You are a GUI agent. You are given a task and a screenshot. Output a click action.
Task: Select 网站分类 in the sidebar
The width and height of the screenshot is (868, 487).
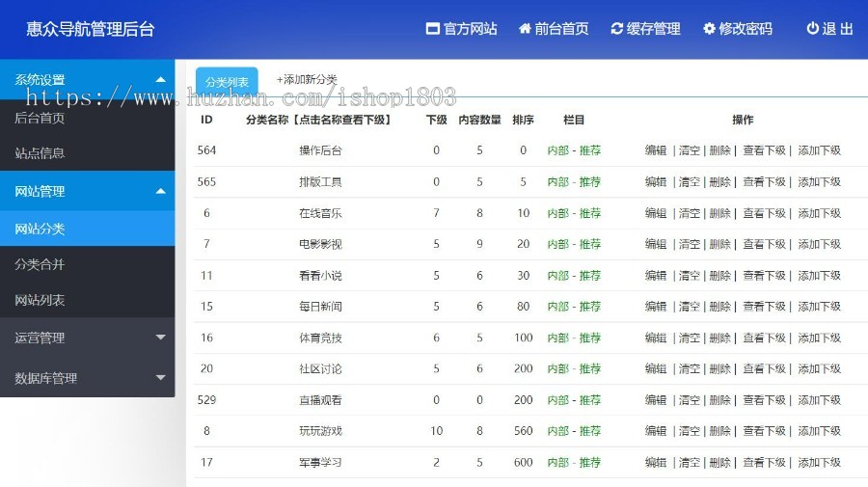(x=88, y=229)
